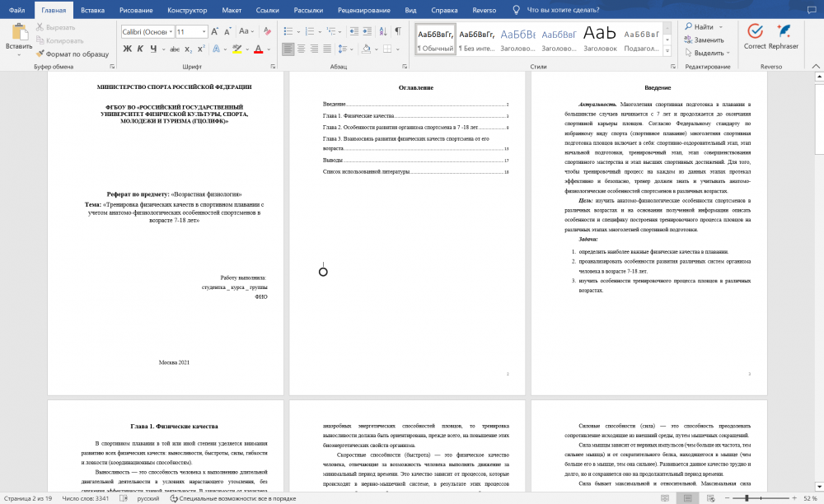This screenshot has width=824, height=504.
Task: Open the font name Calibri dropdown
Action: point(171,32)
